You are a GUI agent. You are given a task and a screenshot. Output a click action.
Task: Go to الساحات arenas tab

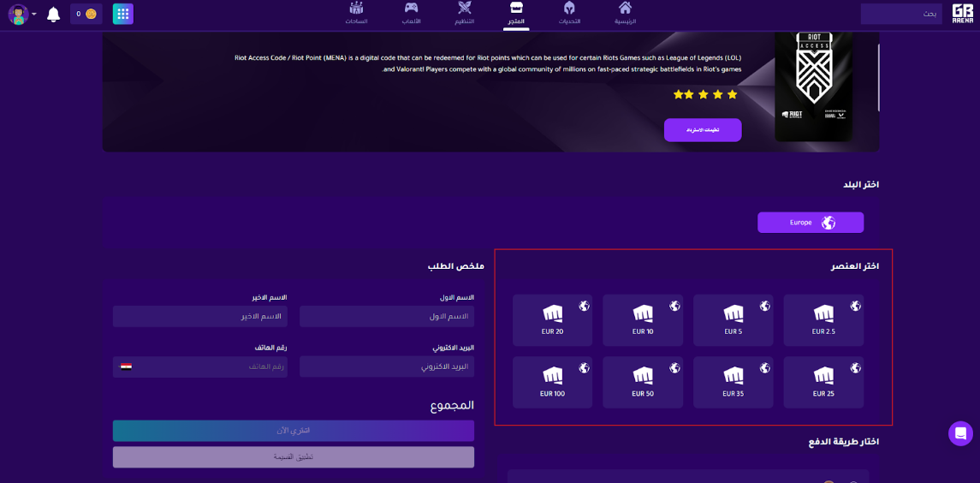pyautogui.click(x=356, y=14)
